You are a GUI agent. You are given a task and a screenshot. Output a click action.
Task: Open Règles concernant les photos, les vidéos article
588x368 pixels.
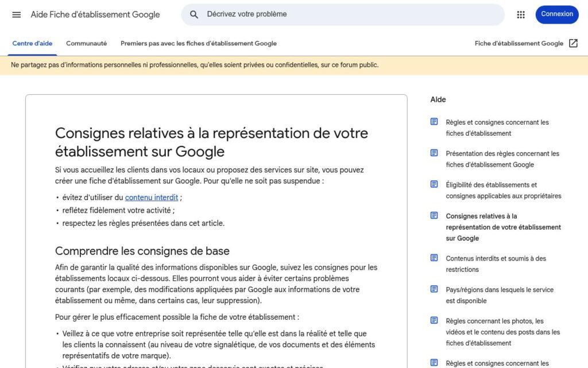(503, 332)
